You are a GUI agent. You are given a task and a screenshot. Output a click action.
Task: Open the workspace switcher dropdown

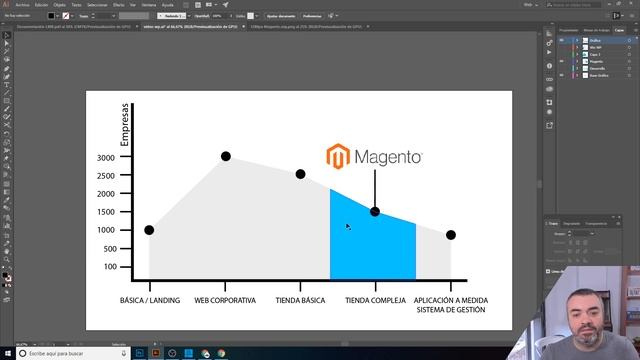click(x=531, y=5)
